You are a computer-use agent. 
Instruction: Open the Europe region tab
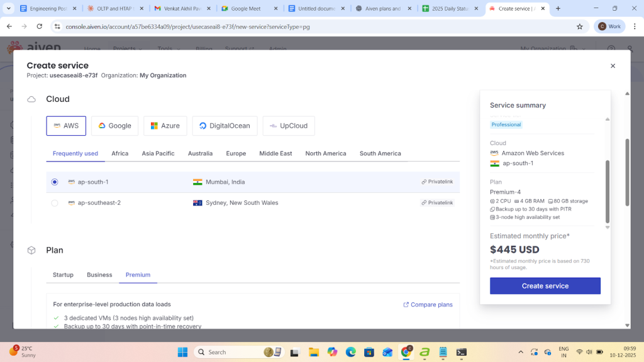tap(236, 153)
